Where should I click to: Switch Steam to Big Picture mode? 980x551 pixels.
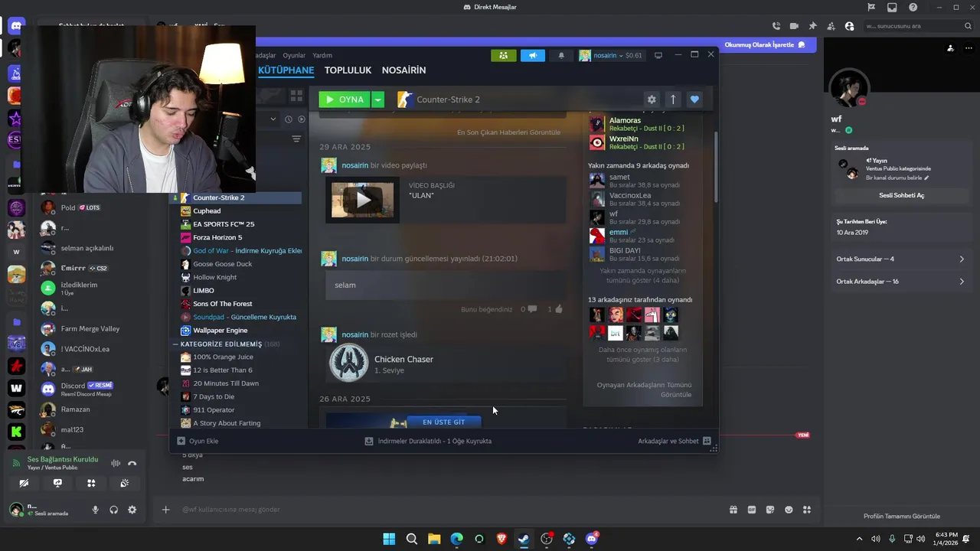pos(658,55)
